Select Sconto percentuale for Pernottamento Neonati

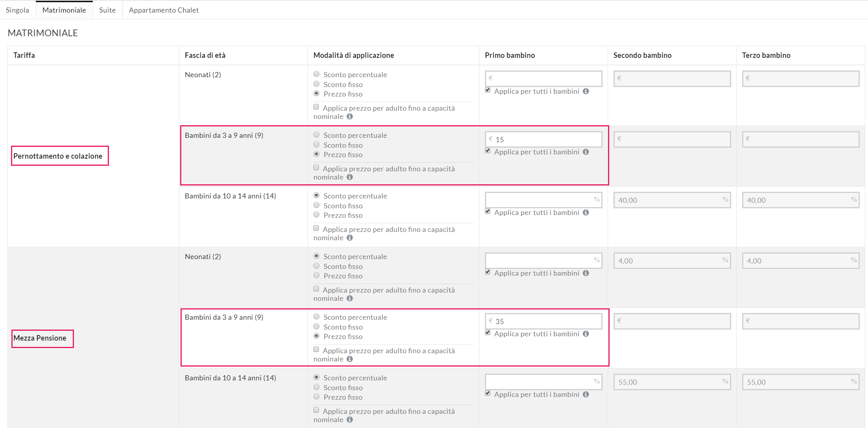point(316,74)
